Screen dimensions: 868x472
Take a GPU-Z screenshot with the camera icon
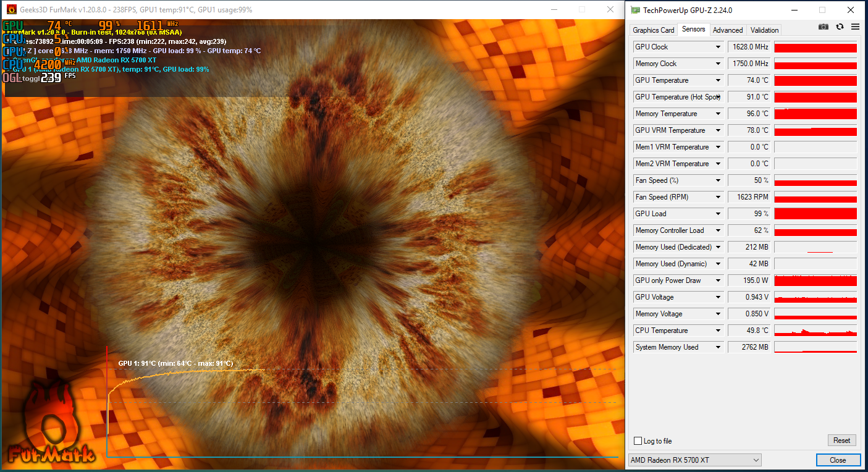[824, 27]
